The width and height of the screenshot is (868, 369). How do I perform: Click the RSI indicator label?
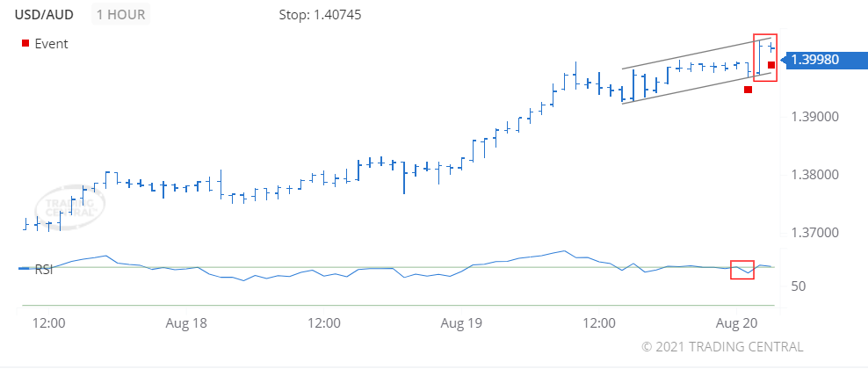(x=43, y=270)
